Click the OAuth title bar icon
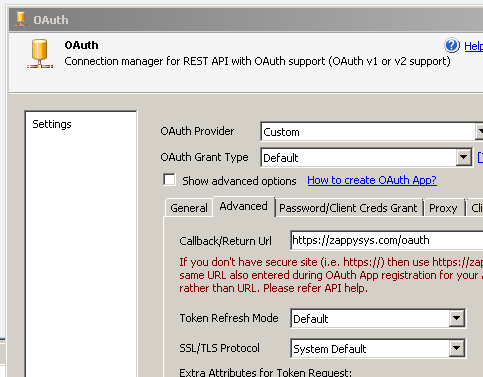The image size is (483, 377). click(21, 19)
